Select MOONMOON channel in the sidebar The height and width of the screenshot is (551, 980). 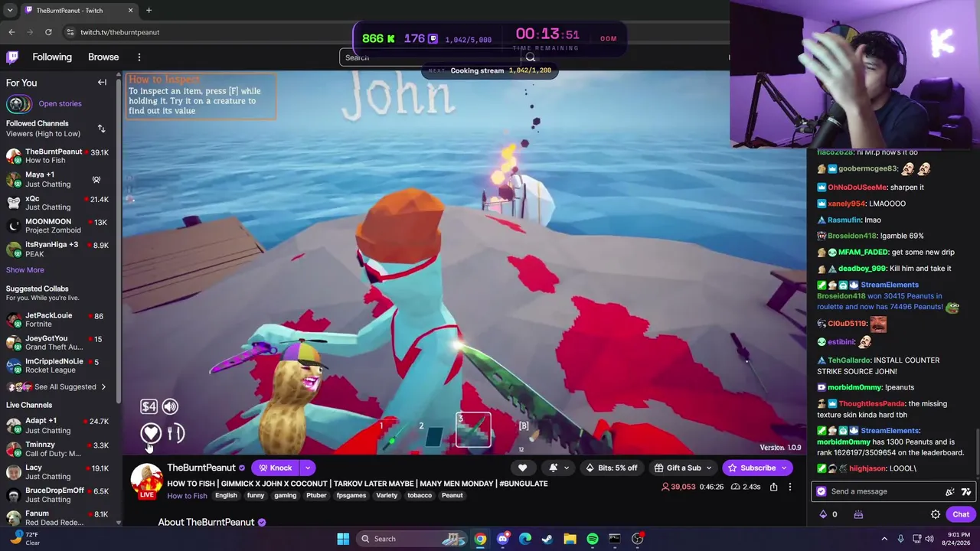60,226
